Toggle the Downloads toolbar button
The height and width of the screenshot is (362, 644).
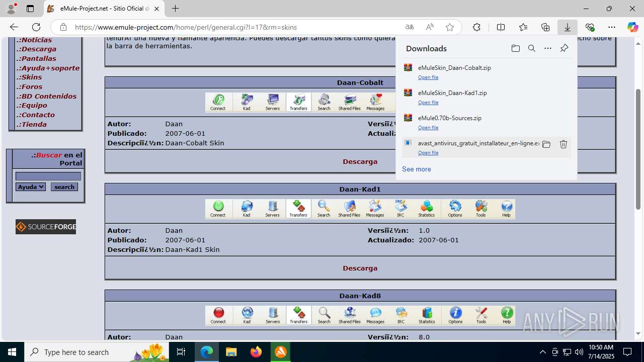pos(567,27)
